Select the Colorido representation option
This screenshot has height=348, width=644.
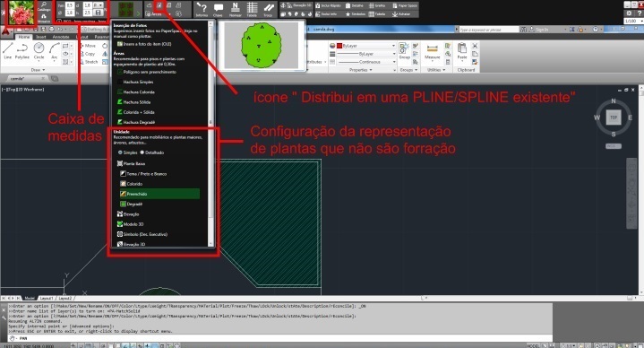132,184
